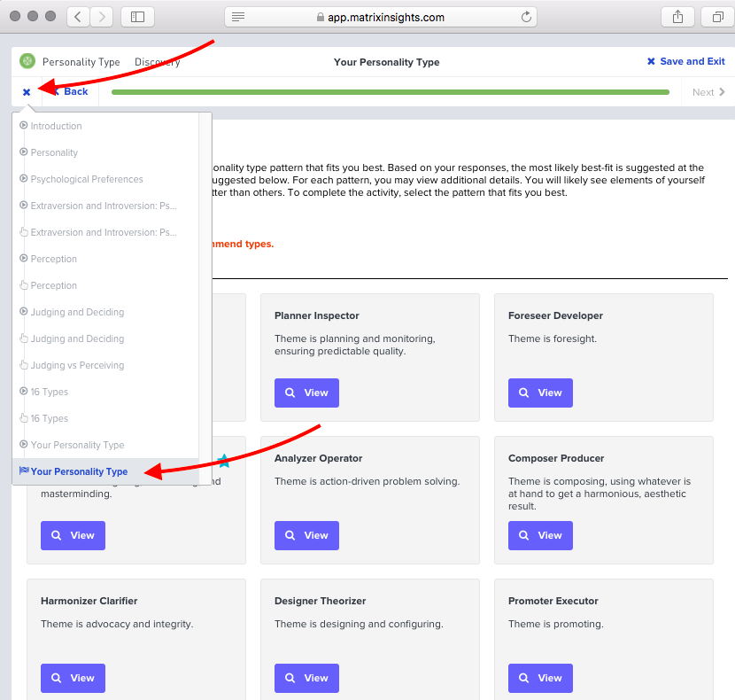Screen dimensions: 735x700
Task: Click View button above Harmonizer Clarifier card
Action: tap(73, 535)
